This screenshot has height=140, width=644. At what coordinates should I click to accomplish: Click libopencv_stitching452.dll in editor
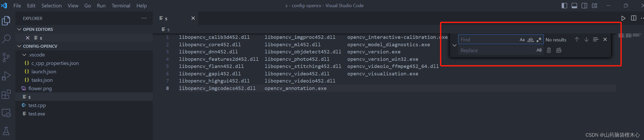(303, 66)
